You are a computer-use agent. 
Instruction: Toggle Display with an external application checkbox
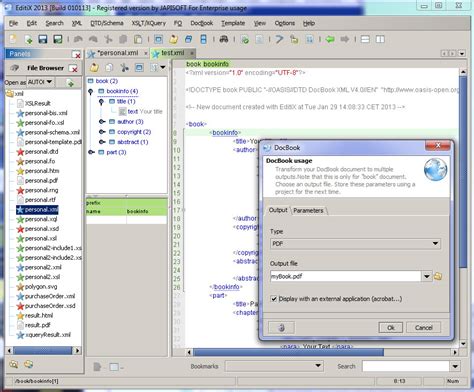(x=274, y=299)
